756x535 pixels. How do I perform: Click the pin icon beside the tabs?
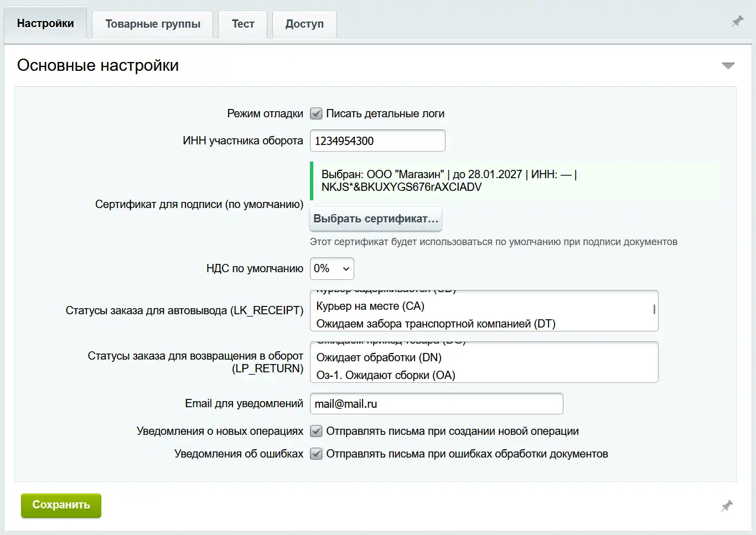pos(737,22)
